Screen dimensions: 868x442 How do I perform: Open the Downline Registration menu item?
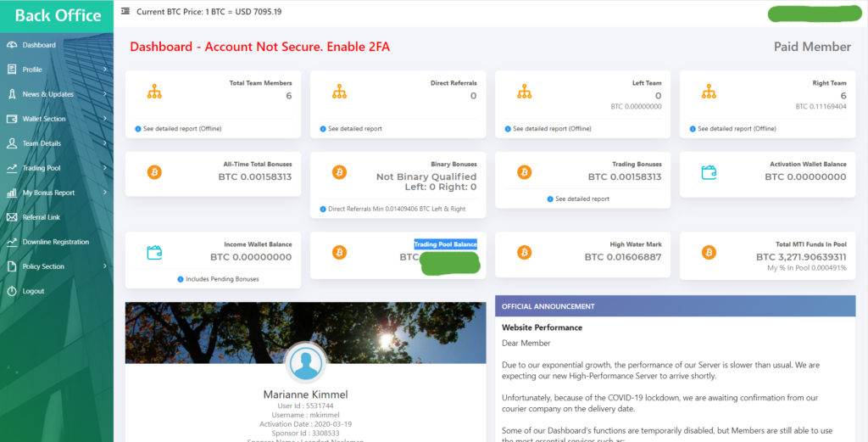(x=57, y=242)
